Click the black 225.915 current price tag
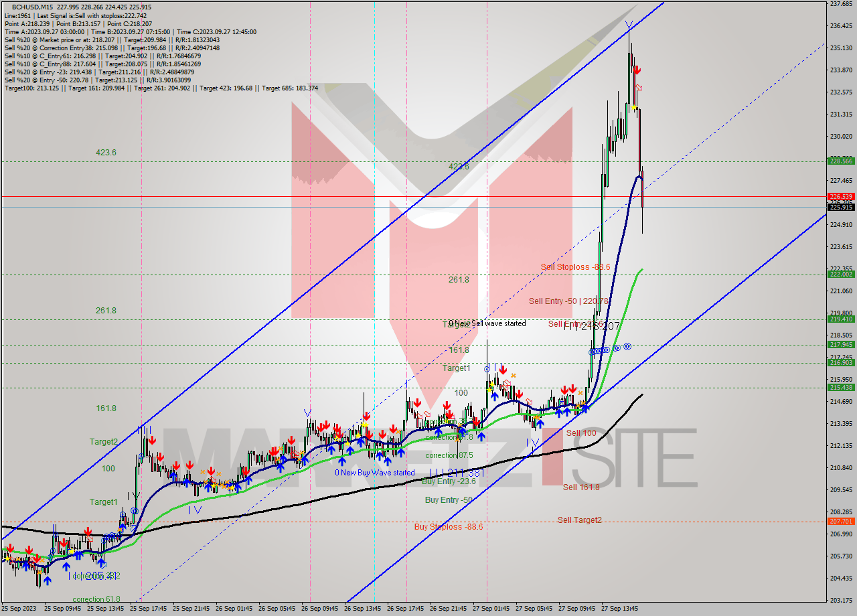This screenshot has height=616, width=857. pos(841,207)
